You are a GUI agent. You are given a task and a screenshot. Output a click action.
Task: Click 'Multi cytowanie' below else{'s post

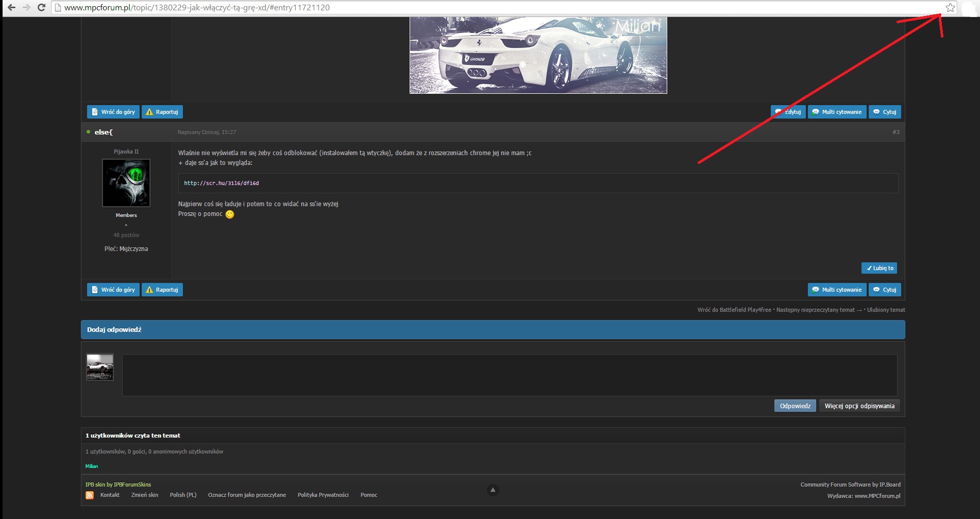click(x=837, y=290)
